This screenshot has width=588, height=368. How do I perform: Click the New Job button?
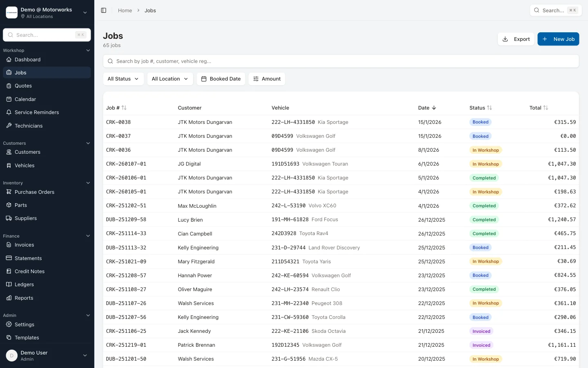tap(558, 39)
